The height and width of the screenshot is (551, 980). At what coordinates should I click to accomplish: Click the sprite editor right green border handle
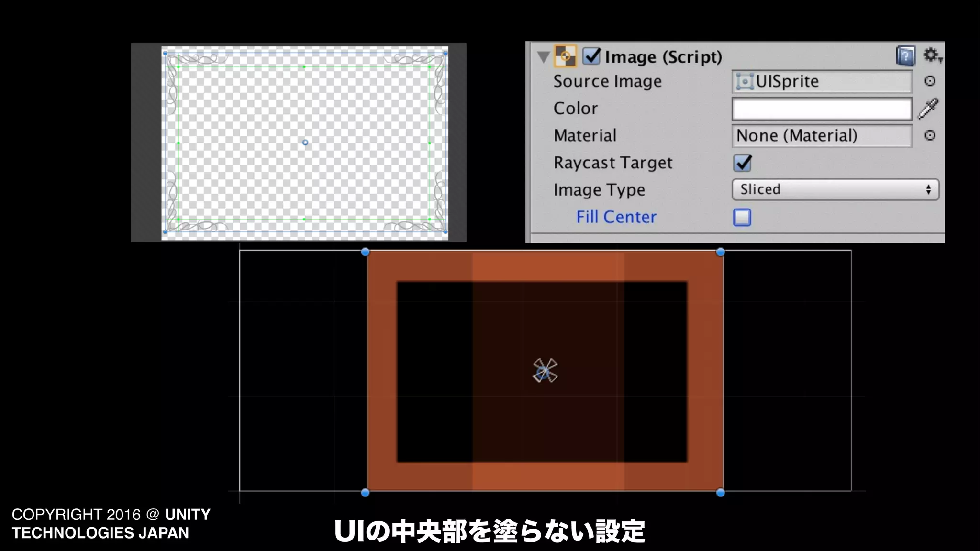(430, 143)
